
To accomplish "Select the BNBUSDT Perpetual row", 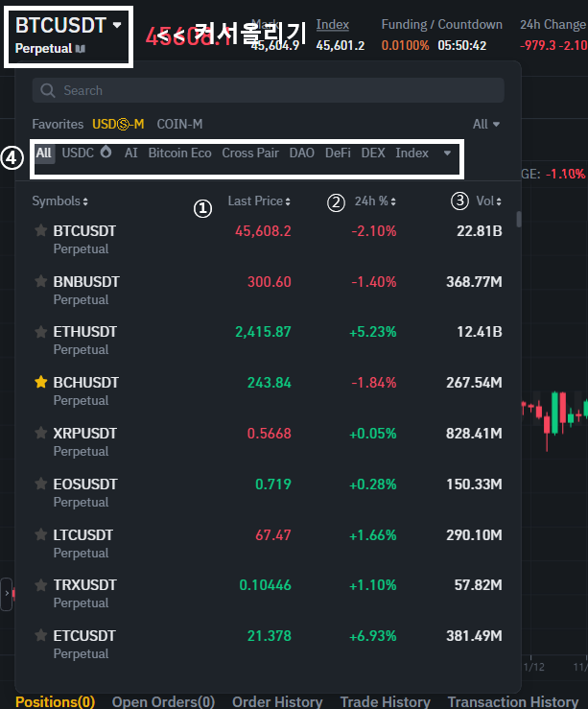I will 268,291.
